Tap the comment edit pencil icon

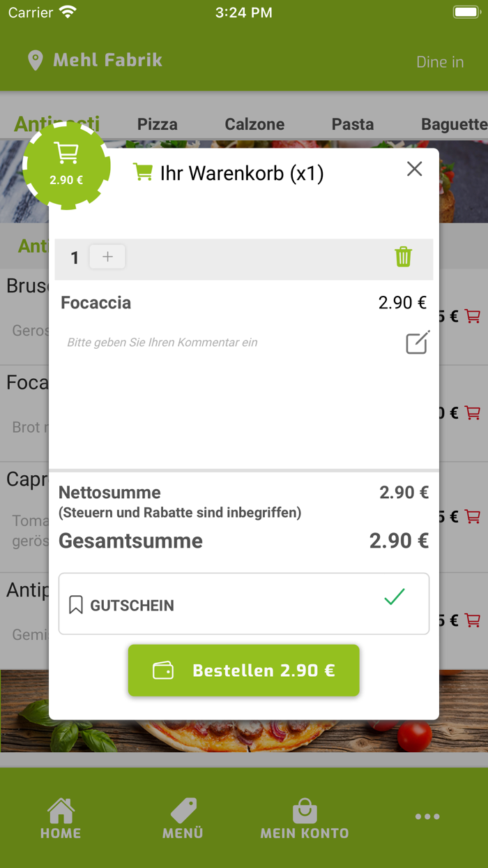tap(417, 343)
